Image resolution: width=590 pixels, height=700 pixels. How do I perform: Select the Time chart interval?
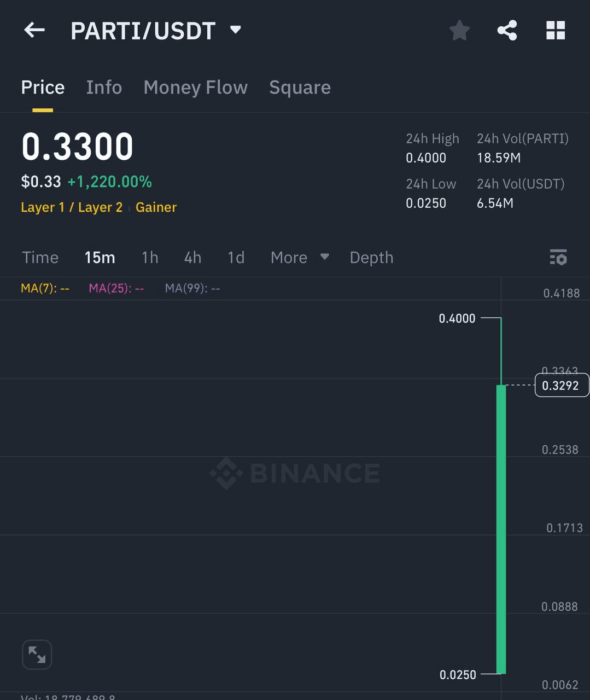click(40, 258)
